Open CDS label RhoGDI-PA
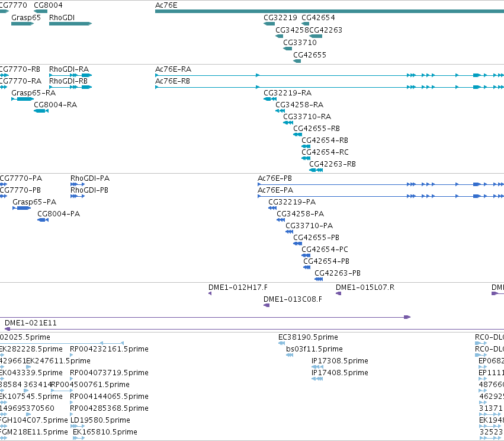The width and height of the screenshot is (504, 441). click(x=90, y=178)
